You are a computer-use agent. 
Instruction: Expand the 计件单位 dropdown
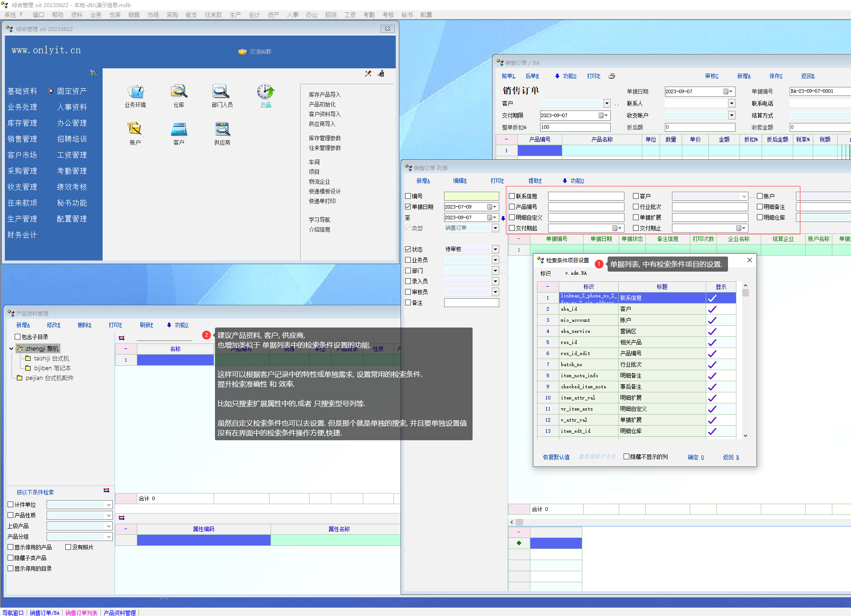coord(108,505)
